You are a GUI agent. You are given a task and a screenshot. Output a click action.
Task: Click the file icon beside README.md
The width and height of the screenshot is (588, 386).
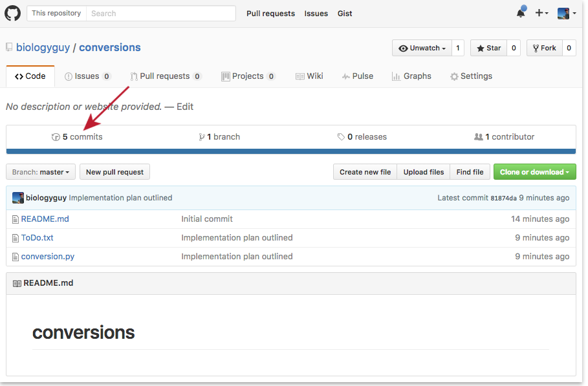[16, 219]
